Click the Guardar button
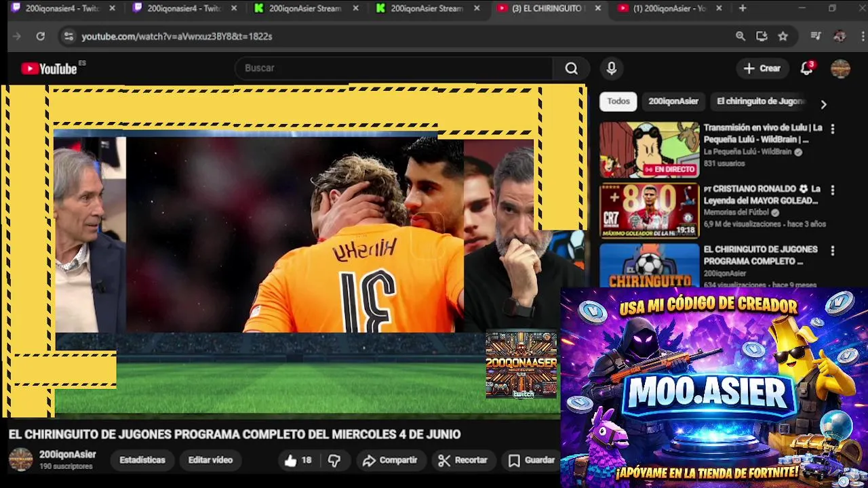The image size is (868, 488). [532, 460]
